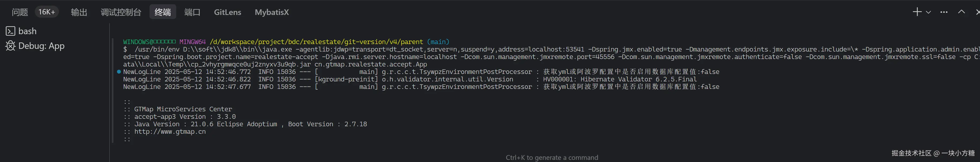The image size is (980, 162).
Task: Create a new terminal with the plus icon
Action: 917,12
